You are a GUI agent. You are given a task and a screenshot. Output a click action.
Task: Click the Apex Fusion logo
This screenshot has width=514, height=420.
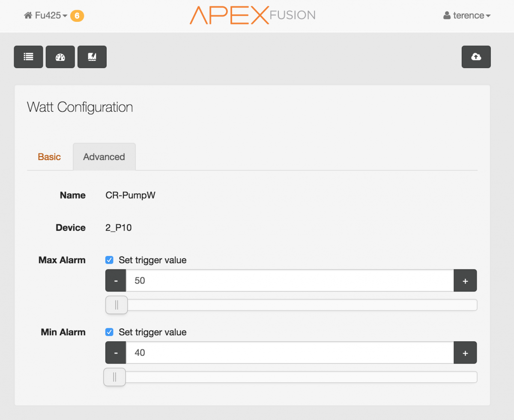click(252, 15)
